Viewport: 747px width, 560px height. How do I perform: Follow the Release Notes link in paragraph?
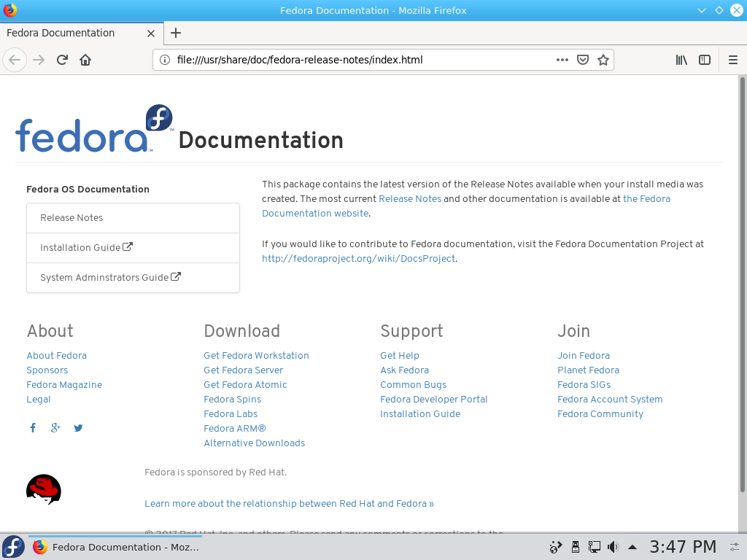click(x=410, y=199)
